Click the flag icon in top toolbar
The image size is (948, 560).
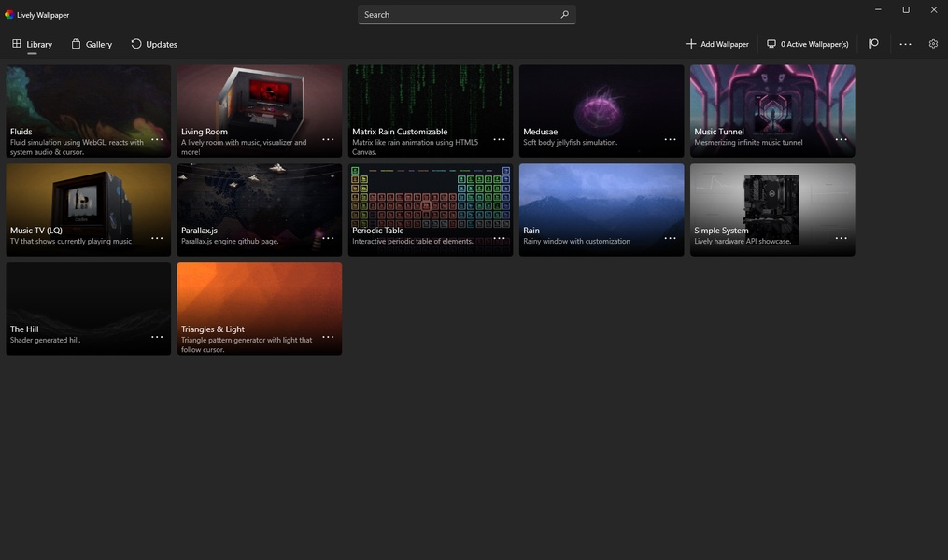click(x=873, y=44)
